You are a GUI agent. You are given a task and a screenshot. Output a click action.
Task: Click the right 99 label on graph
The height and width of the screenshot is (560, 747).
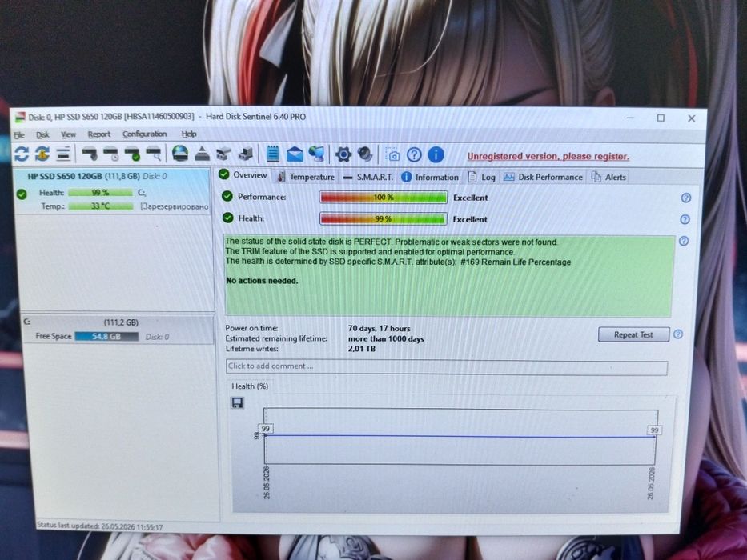654,430
